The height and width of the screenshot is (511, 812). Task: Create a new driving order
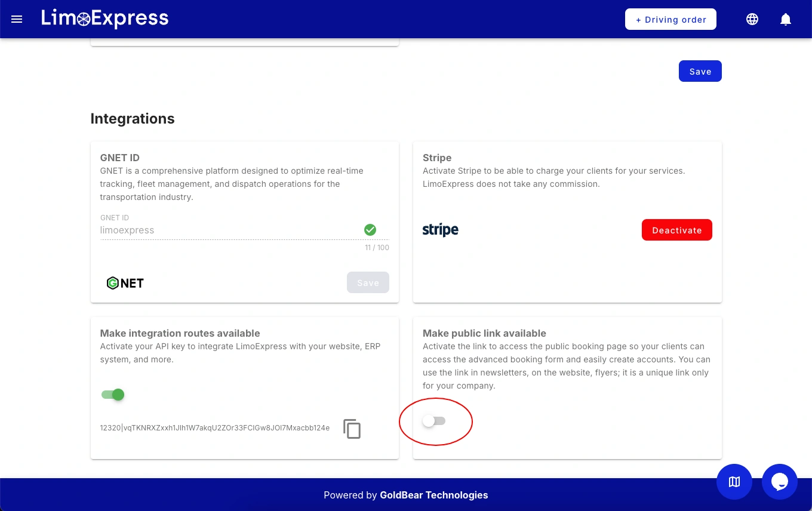[670, 19]
